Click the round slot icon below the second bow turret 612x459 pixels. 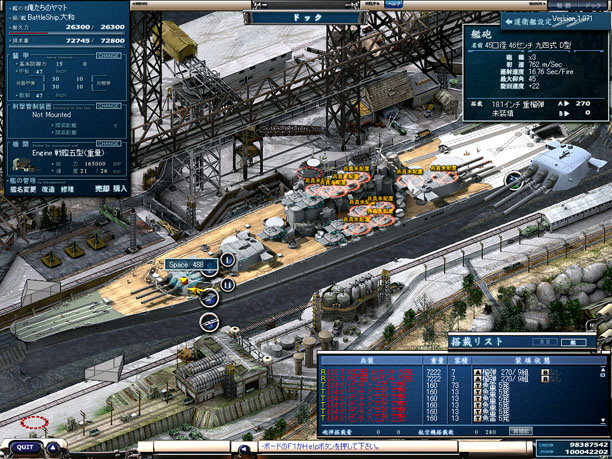[x=227, y=285]
